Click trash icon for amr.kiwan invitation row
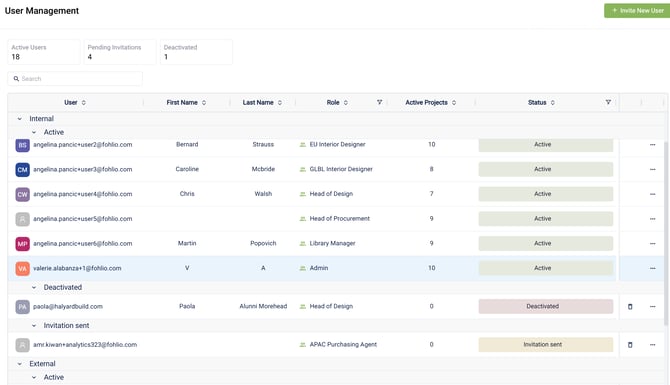 click(630, 344)
